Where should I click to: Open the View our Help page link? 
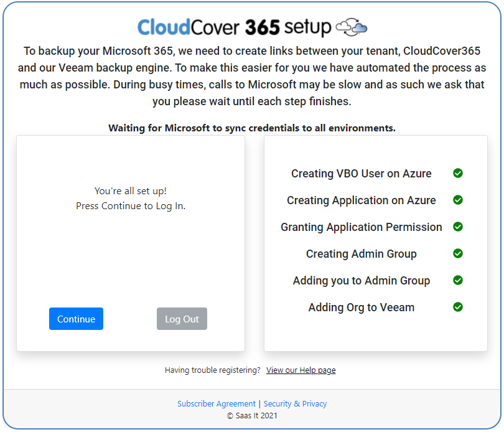[x=301, y=370]
